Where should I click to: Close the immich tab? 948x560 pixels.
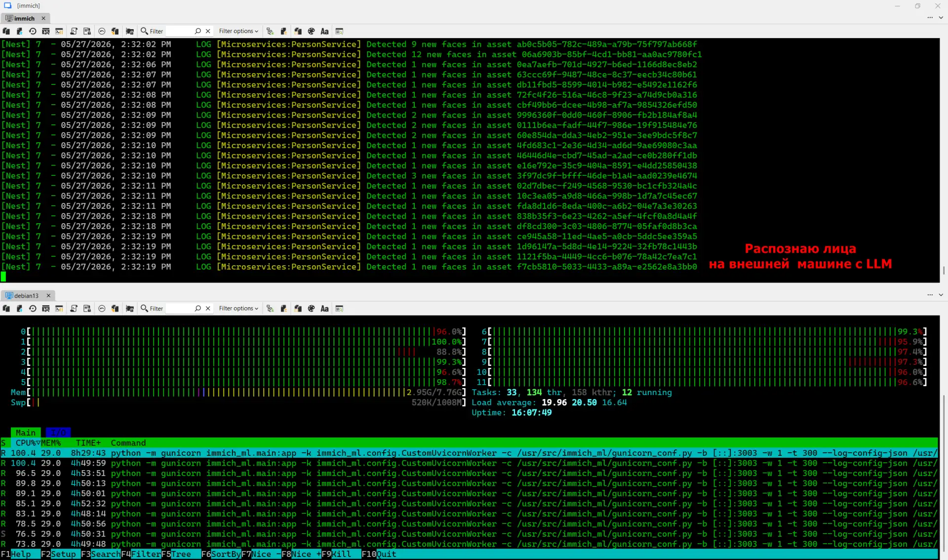[43, 18]
